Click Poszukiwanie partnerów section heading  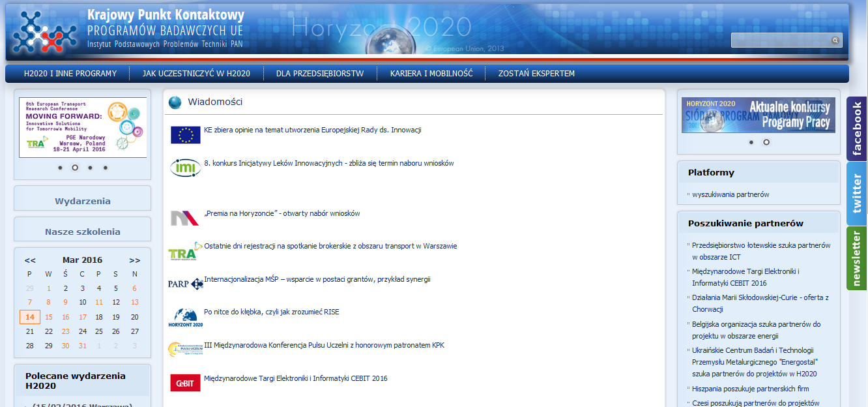[x=745, y=224]
